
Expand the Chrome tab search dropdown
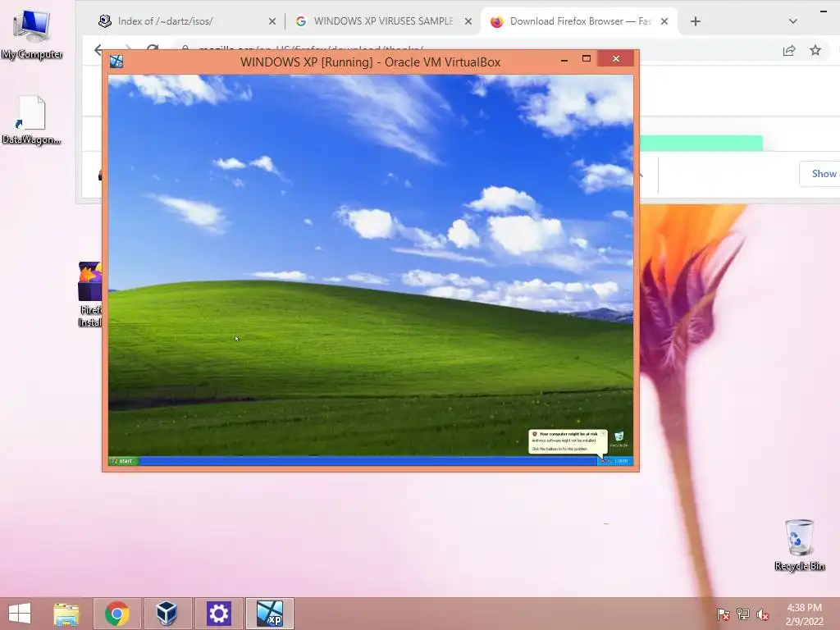pos(793,21)
